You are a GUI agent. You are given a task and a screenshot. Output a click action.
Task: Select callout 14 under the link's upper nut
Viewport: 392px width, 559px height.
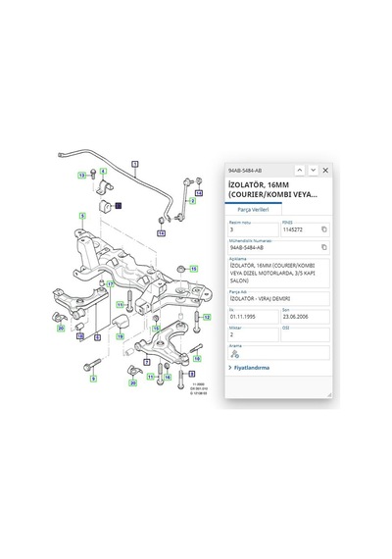coord(199,193)
